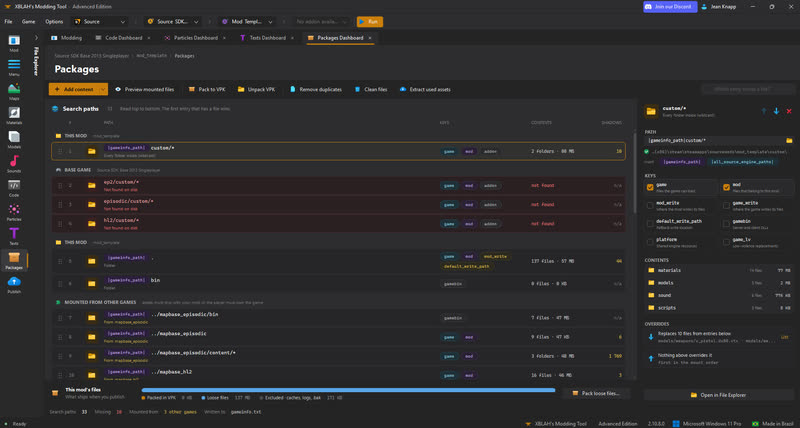Click the search paths filter box

click(747, 89)
